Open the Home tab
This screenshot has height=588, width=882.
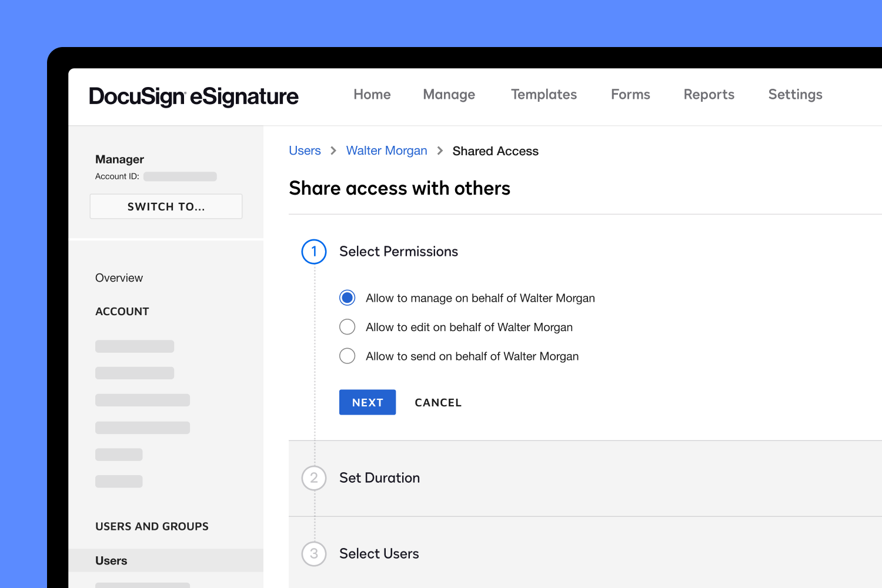tap(372, 94)
